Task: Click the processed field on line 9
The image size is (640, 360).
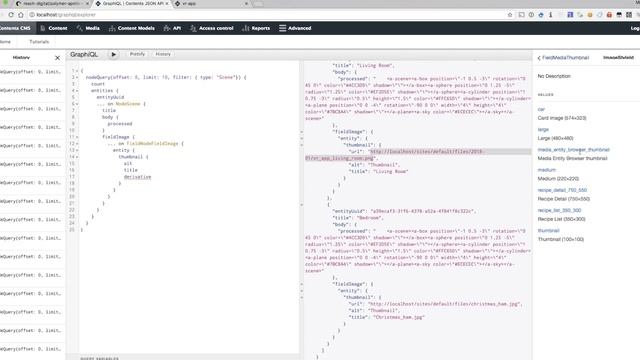Action: click(x=120, y=124)
